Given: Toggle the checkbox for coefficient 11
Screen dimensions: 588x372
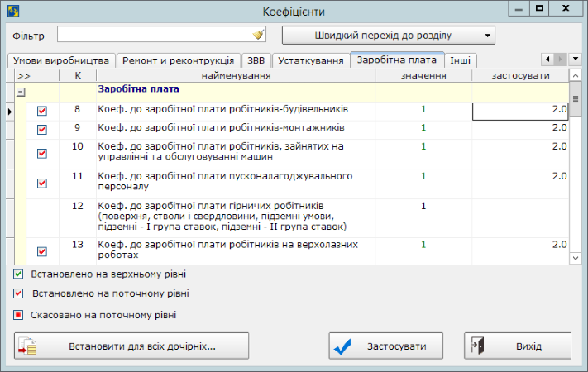Looking at the screenshot, I should coord(42,184).
